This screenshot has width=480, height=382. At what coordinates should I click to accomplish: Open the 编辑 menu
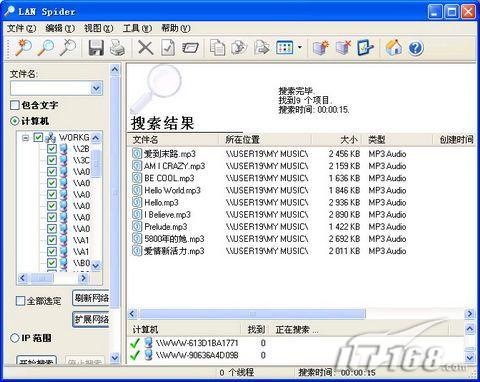tap(60, 28)
